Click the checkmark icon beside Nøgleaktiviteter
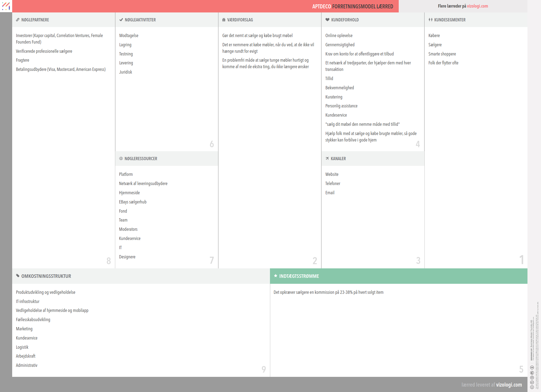 click(x=121, y=20)
